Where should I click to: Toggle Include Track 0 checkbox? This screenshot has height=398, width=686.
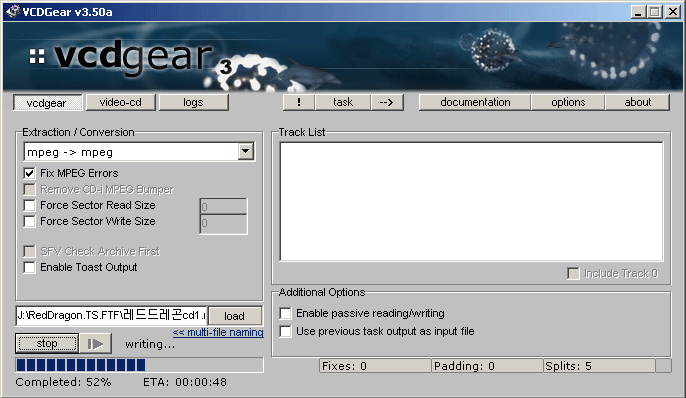(x=573, y=274)
